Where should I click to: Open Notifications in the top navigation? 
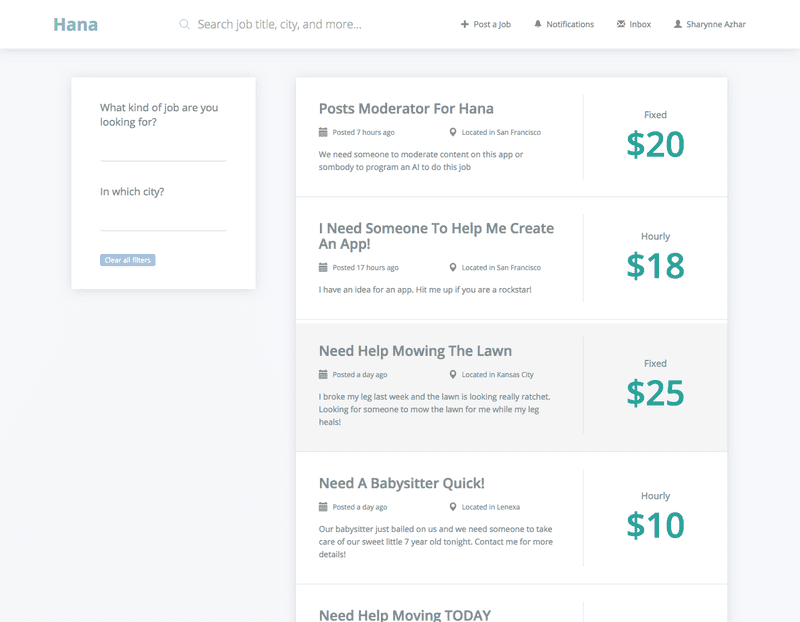[570, 24]
